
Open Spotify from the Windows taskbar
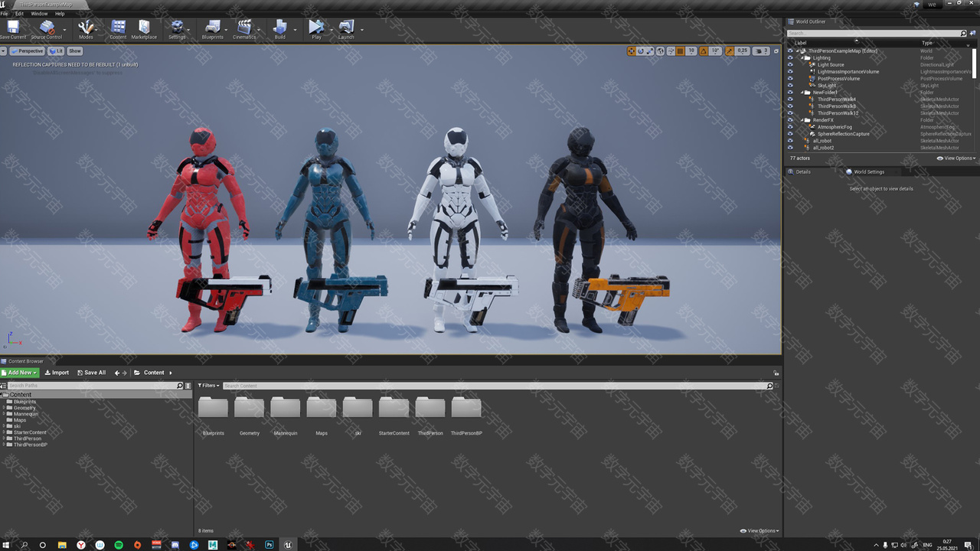click(x=119, y=545)
